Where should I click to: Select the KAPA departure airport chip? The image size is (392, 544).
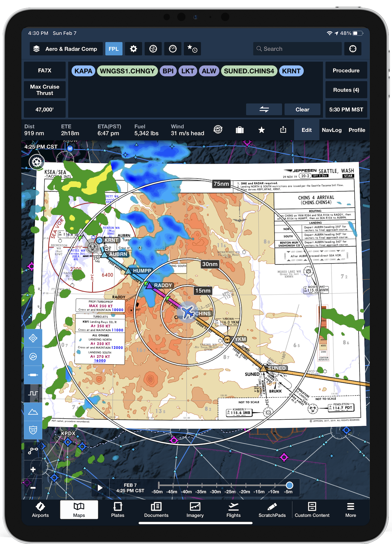tap(83, 71)
